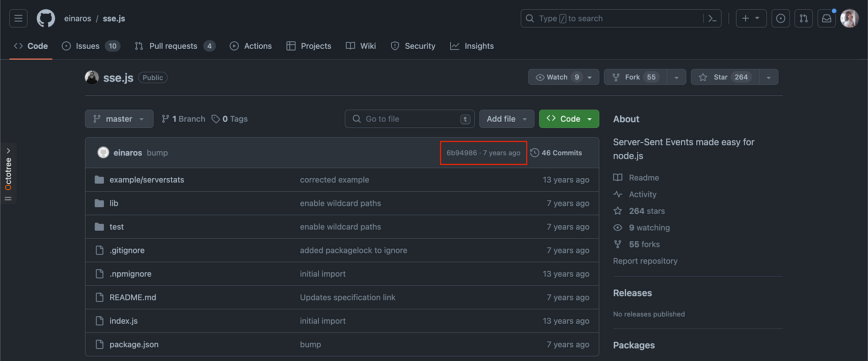The height and width of the screenshot is (361, 868).
Task: Open the command palette icon
Action: 712,19
